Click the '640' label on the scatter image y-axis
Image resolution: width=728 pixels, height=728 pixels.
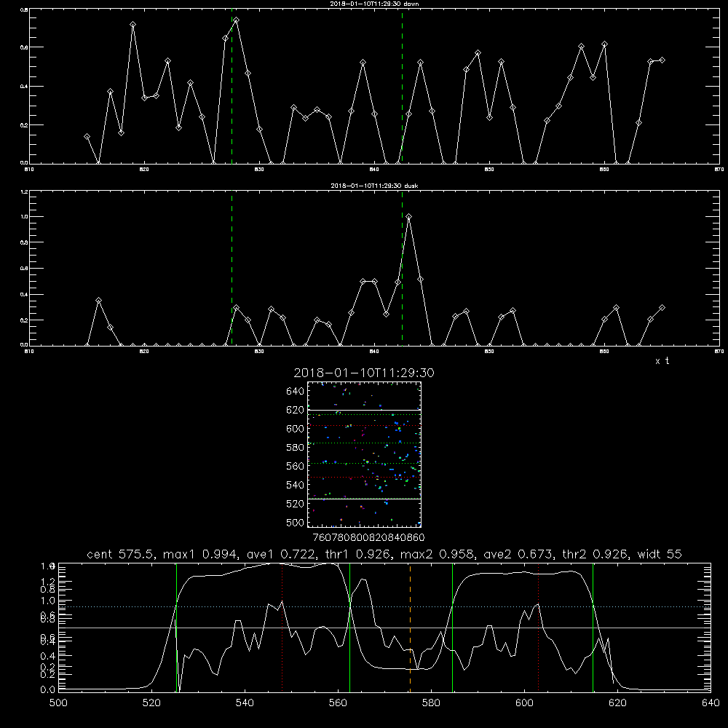click(296, 392)
